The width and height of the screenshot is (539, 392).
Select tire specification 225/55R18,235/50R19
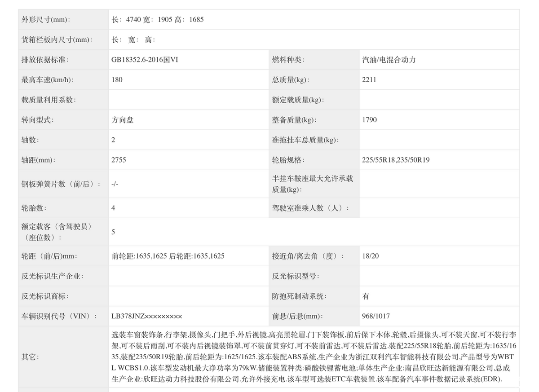[395, 160]
